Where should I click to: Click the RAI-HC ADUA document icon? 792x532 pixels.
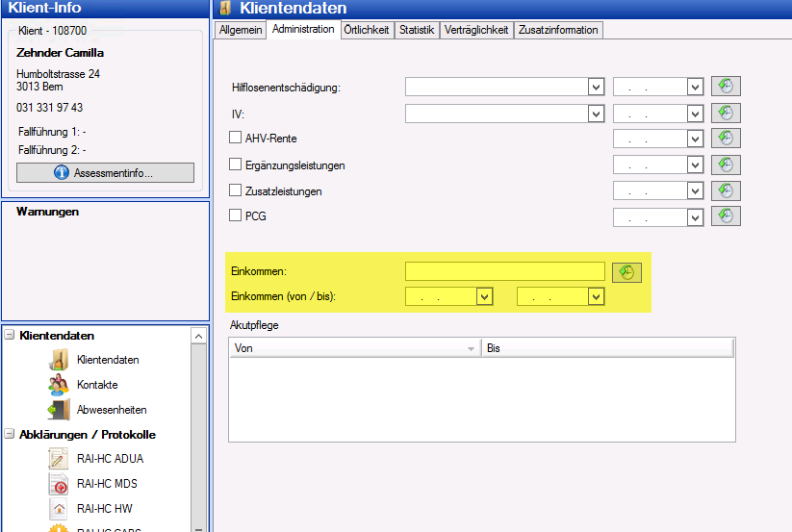pyautogui.click(x=59, y=459)
